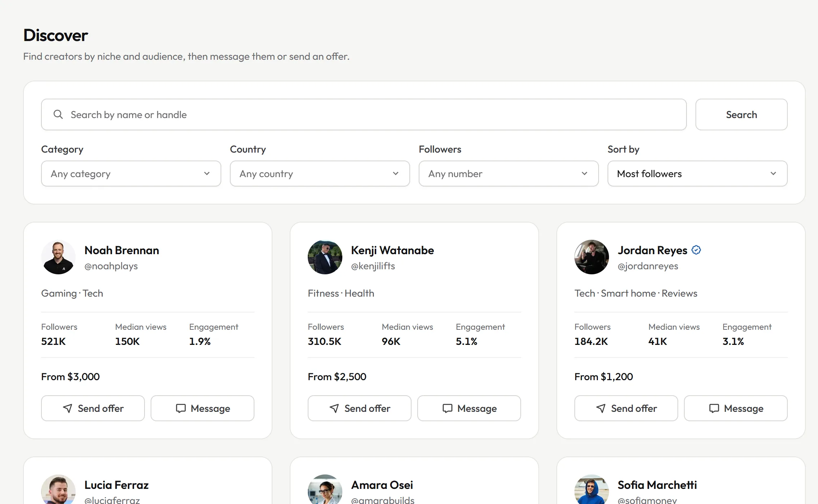This screenshot has height=504, width=818.
Task: Click paper-plane icon on Jordan Reyes's Send offer
Action: (x=601, y=408)
